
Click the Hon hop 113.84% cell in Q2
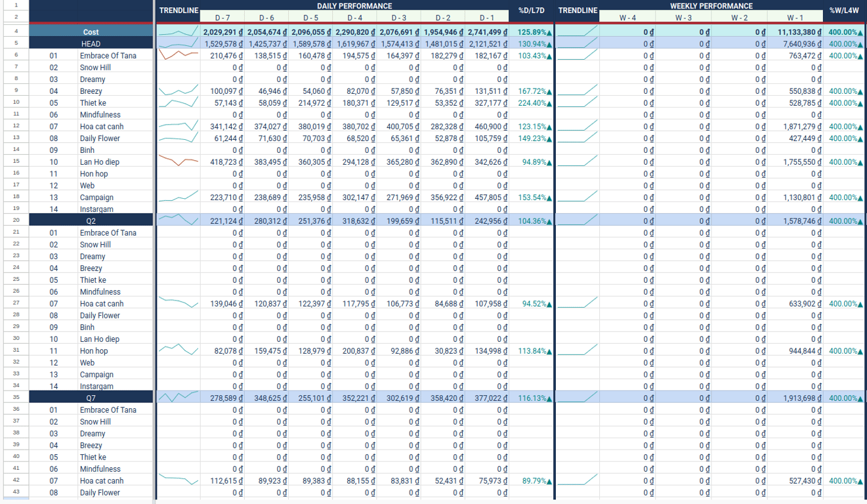531,350
